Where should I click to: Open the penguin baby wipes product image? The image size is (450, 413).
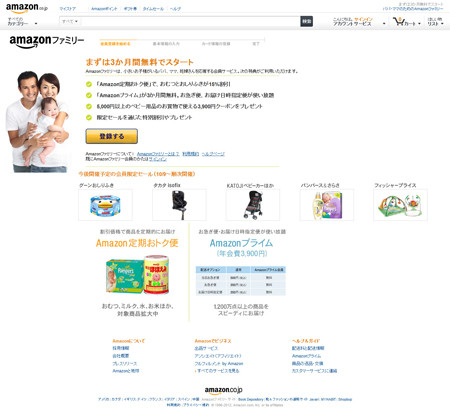pos(105,205)
